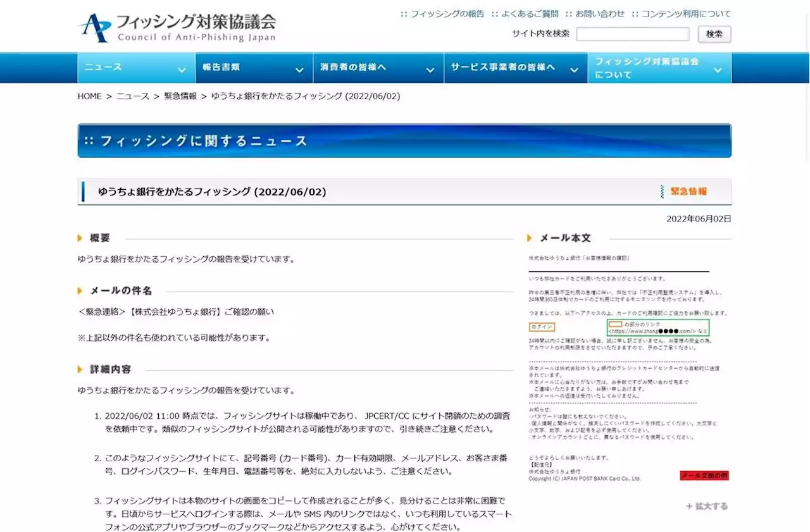The height and width of the screenshot is (532, 810).
Task: Go to 緊急情報 in the breadcrumb
Action: coord(180,96)
